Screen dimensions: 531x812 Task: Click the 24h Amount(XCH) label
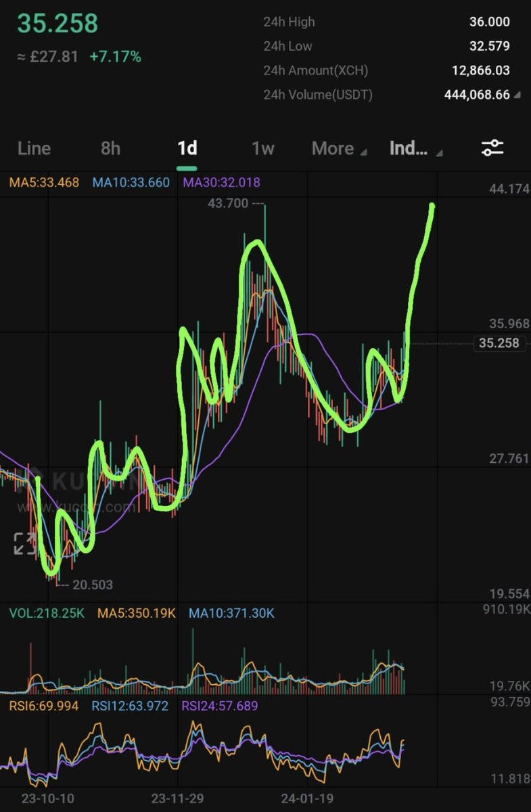point(316,71)
